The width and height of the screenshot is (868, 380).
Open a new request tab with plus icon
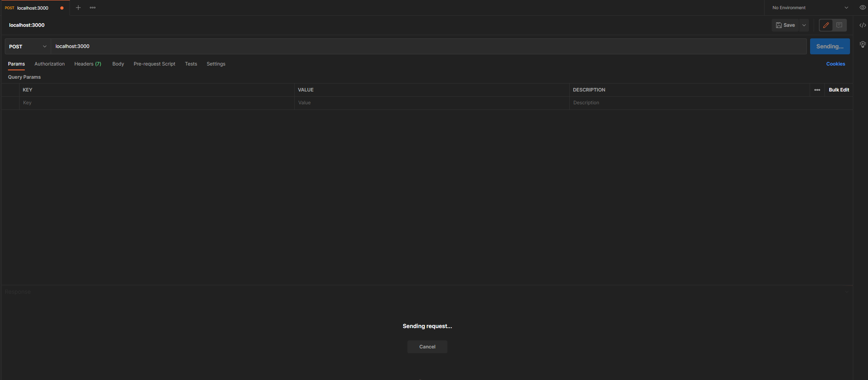coord(78,8)
